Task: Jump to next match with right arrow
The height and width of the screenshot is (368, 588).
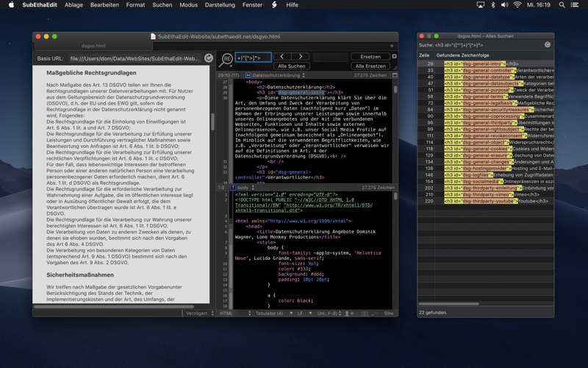Action: 301,57
